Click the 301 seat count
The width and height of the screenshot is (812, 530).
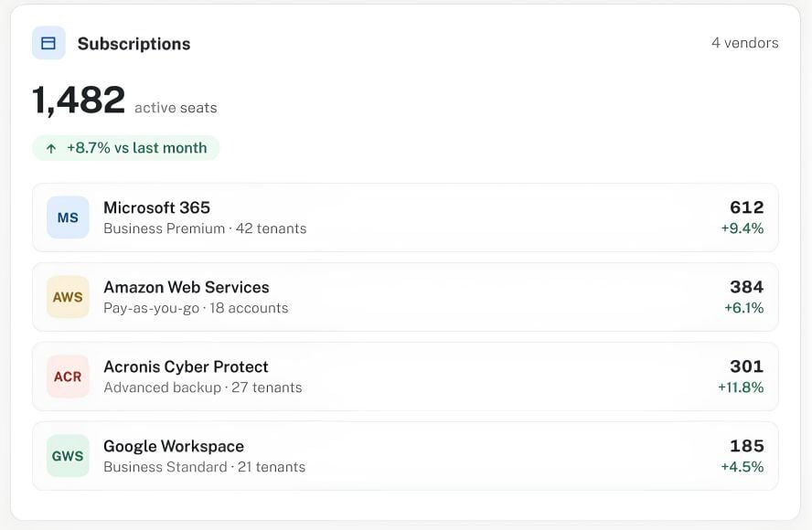747,366
